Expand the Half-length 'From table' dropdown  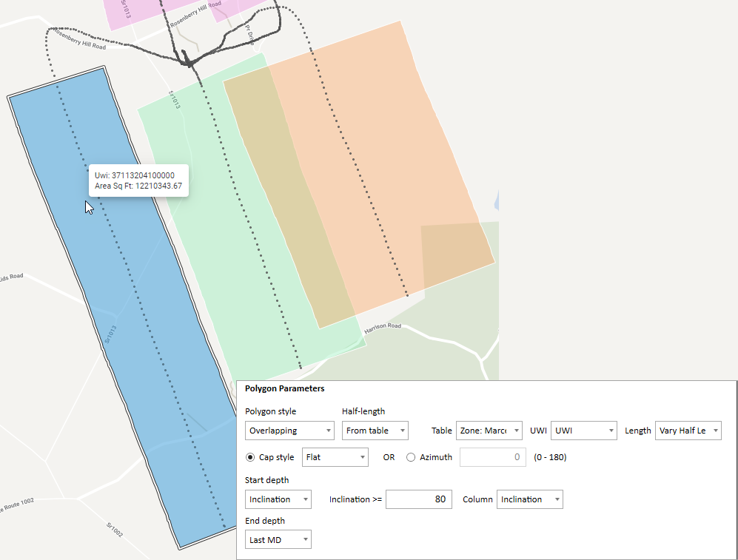point(375,431)
